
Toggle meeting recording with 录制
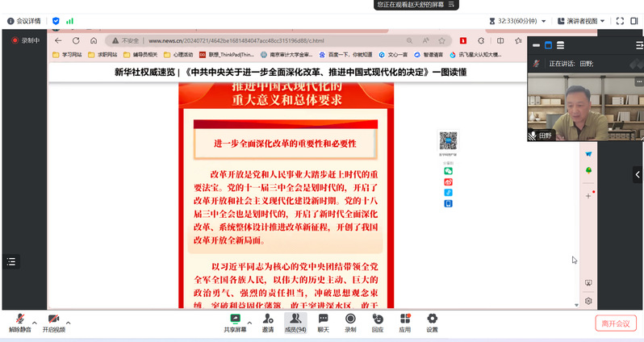[350, 322]
